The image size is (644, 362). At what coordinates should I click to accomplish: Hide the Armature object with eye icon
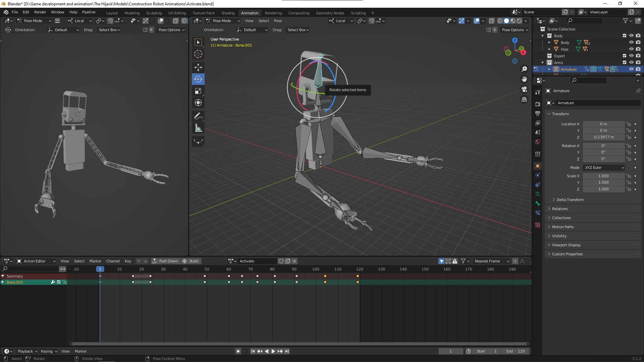(631, 69)
